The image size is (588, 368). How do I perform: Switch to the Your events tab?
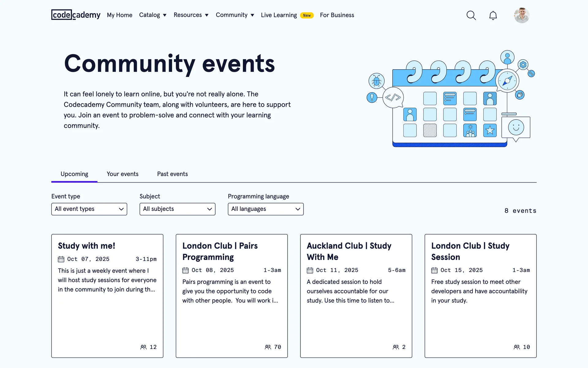[x=123, y=174]
